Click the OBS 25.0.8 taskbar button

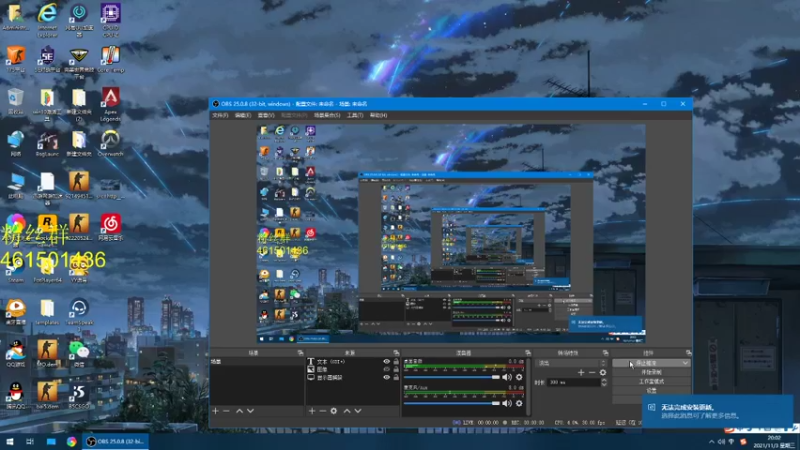[x=116, y=442]
